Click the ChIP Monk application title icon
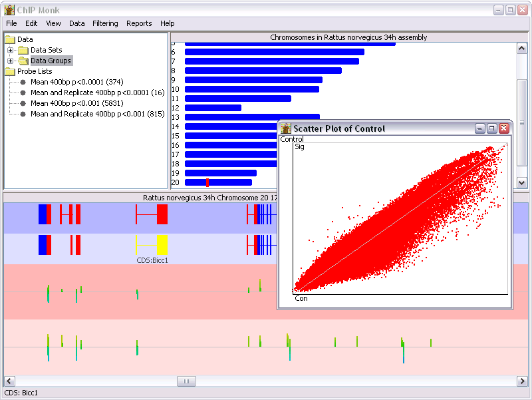 click(x=9, y=9)
